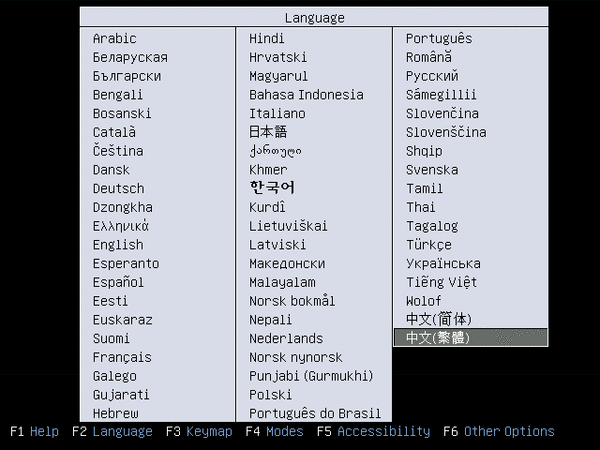600x450 pixels.
Task: Choose Punjabi (Gurmukhi) language
Action: (311, 376)
